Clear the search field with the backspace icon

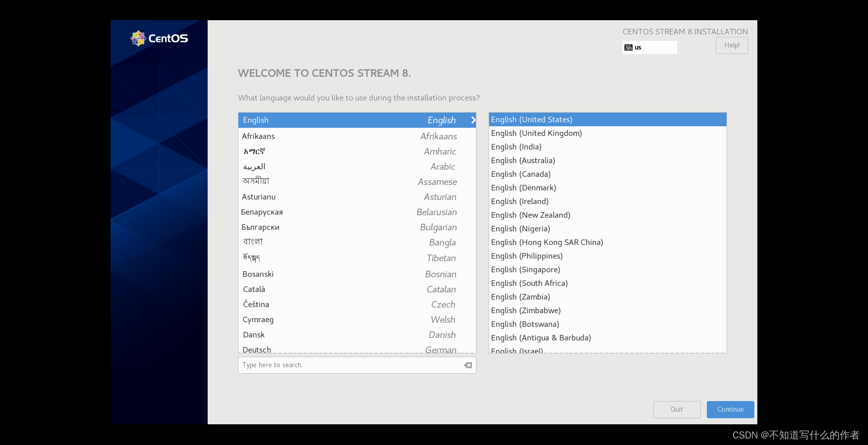(468, 365)
